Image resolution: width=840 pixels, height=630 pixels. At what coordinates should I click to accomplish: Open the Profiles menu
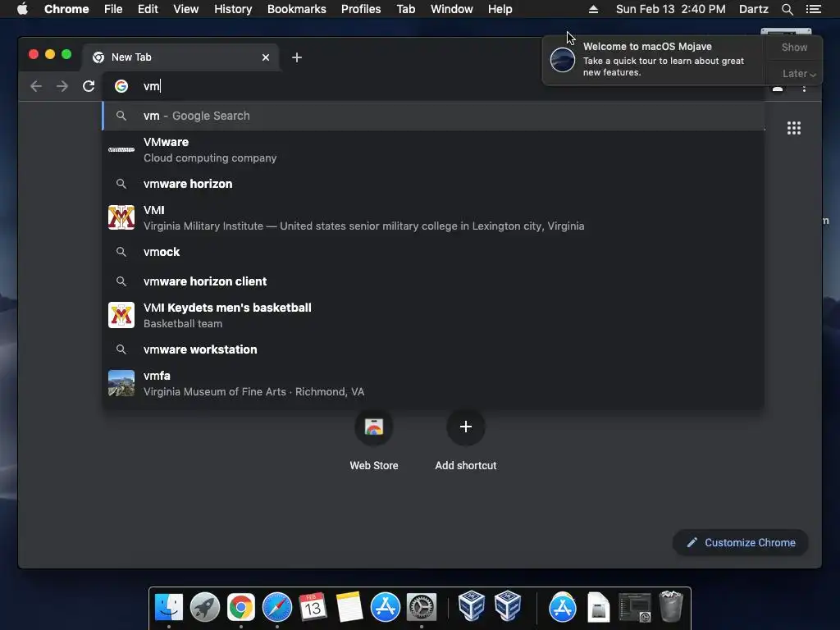coord(361,9)
